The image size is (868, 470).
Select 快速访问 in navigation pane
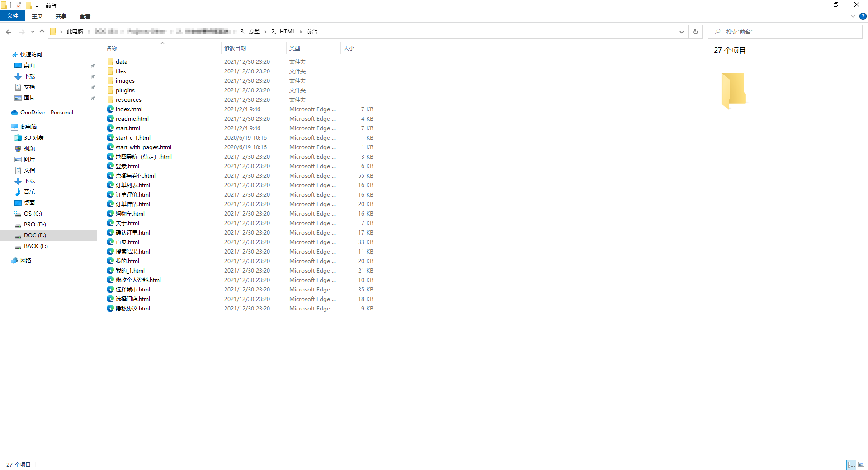[31, 54]
